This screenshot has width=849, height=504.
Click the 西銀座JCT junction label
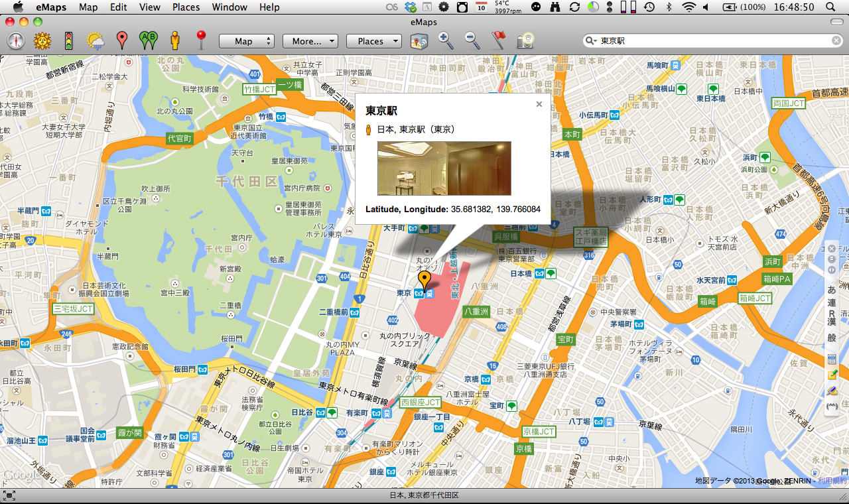[x=421, y=403]
